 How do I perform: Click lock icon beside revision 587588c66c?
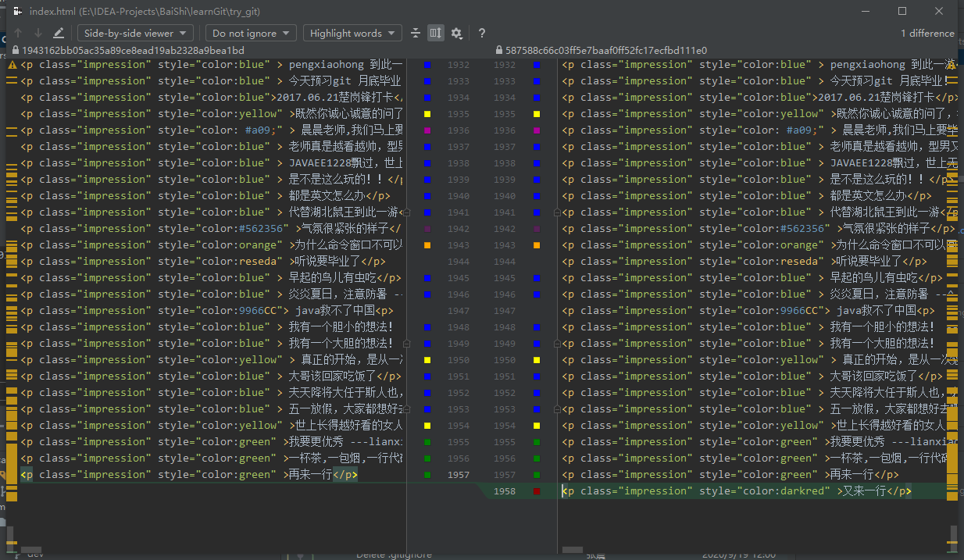(499, 50)
